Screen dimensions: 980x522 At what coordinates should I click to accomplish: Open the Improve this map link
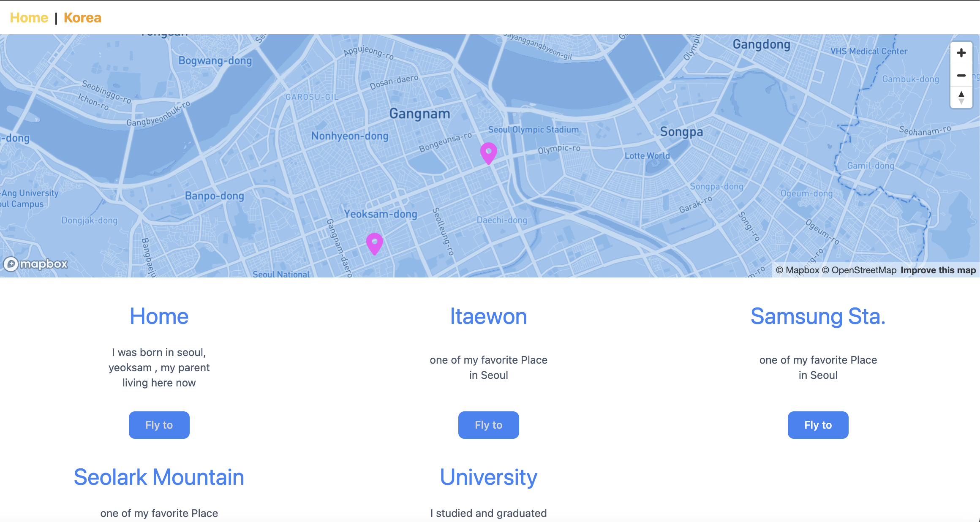[938, 270]
